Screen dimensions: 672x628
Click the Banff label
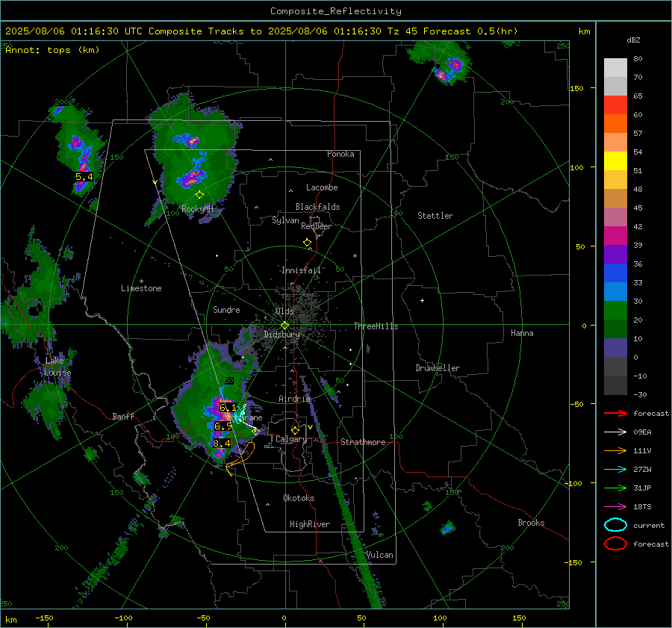(123, 416)
